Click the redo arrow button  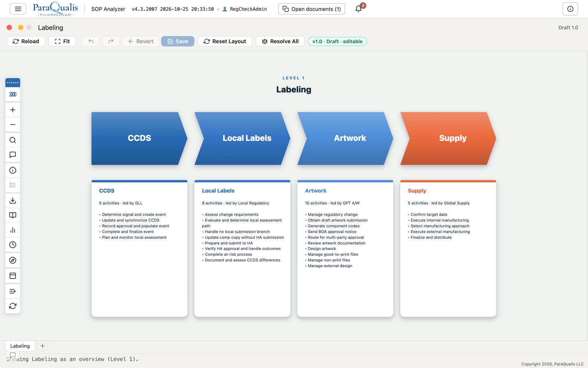click(111, 41)
